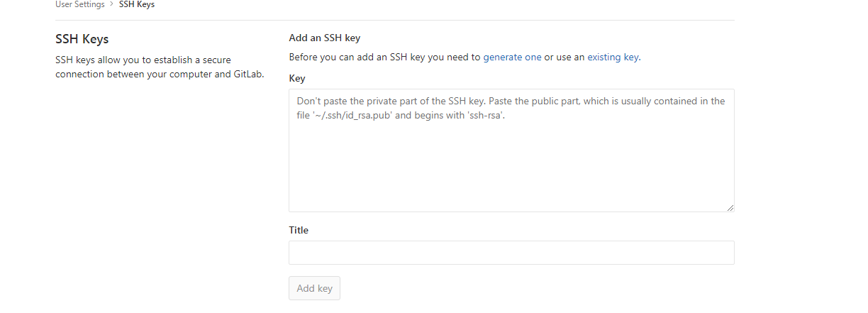Click into the Title input field
Image resolution: width=868 pixels, height=313 pixels.
[x=511, y=253]
